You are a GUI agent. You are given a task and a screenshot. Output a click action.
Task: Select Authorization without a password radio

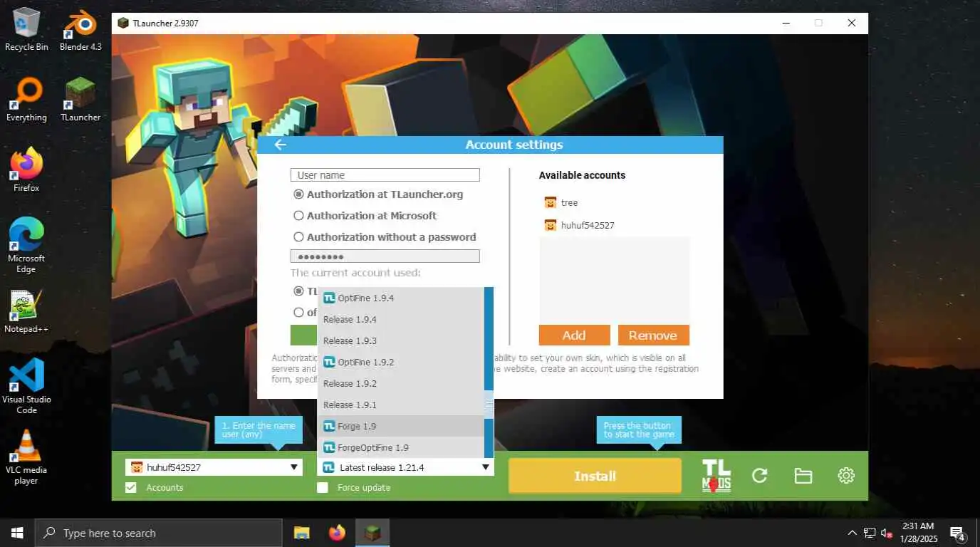[x=299, y=237]
